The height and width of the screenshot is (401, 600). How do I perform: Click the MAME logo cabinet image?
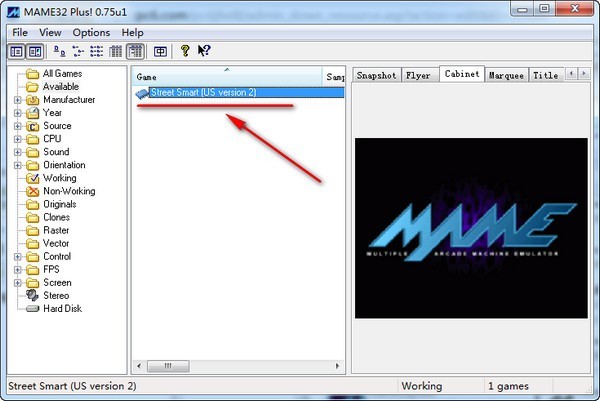(471, 228)
